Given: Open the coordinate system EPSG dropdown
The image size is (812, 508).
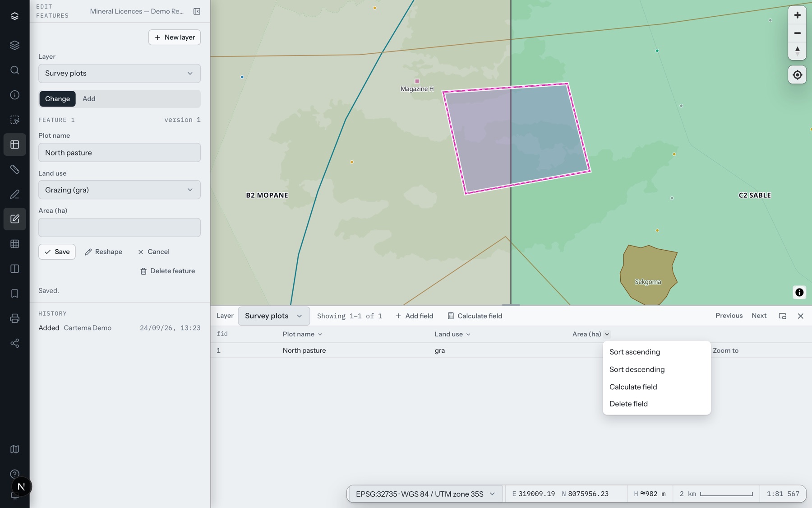Looking at the screenshot, I should point(425,494).
